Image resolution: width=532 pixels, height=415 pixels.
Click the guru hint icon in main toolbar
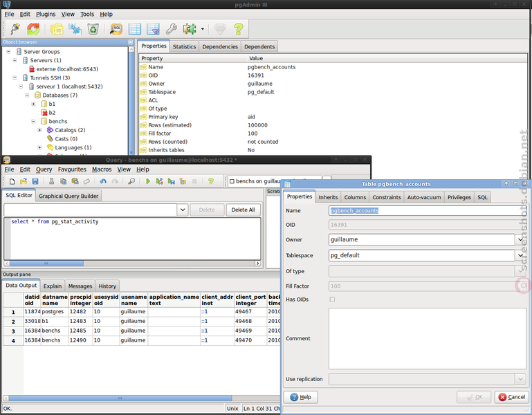click(220, 29)
